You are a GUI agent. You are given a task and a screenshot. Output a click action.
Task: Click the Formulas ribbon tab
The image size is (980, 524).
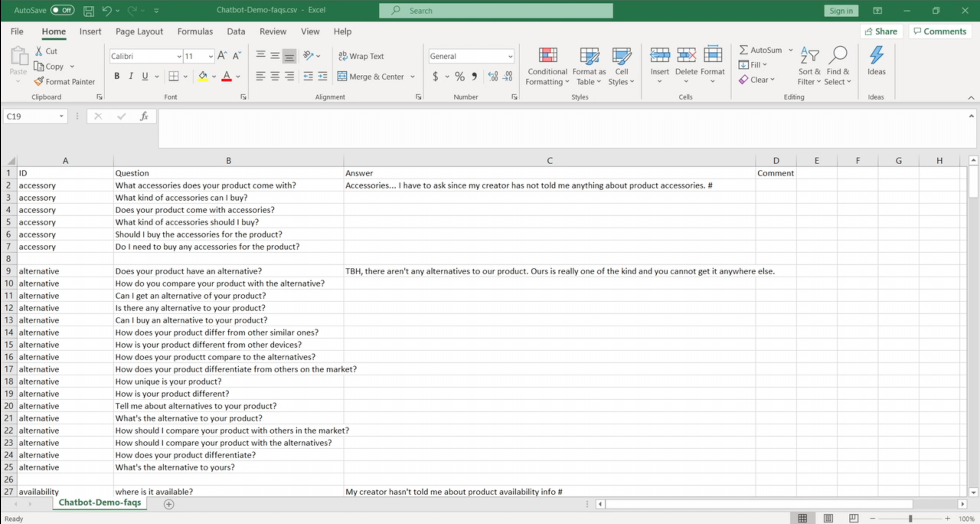(195, 31)
